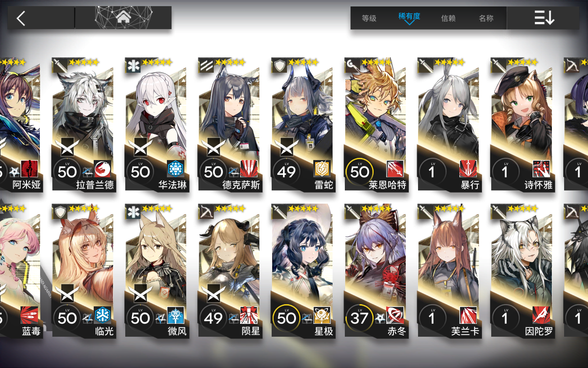Select the 陨星 sniper card
588x368 pixels.
coord(230,271)
